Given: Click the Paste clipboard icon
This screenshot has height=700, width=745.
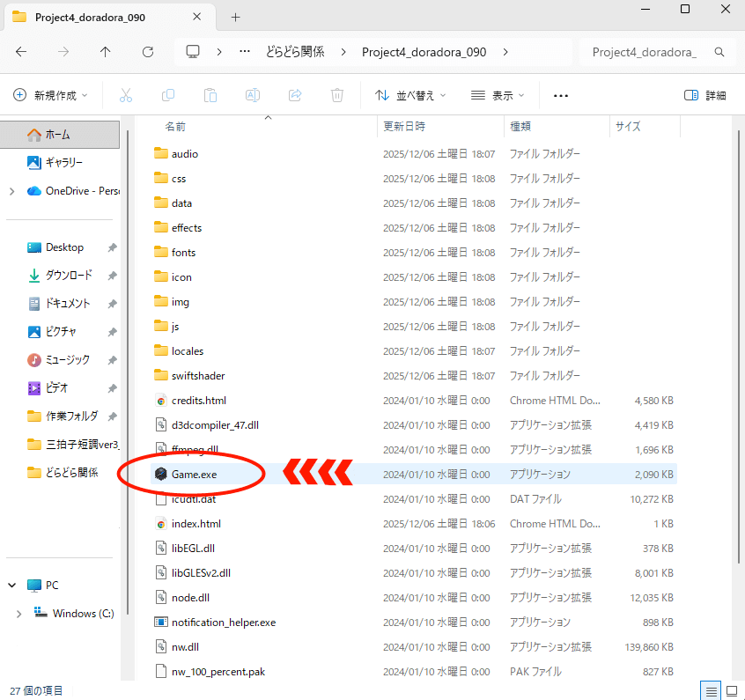Looking at the screenshot, I should [210, 95].
